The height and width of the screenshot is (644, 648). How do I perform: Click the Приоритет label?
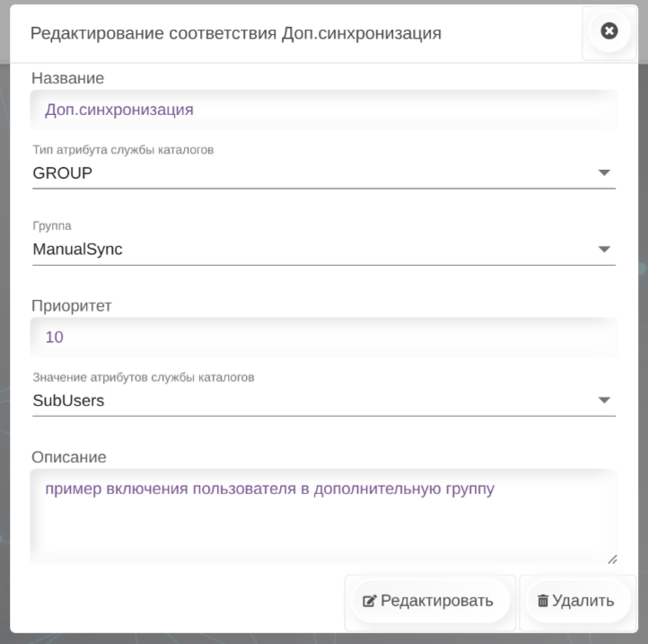coord(71,304)
